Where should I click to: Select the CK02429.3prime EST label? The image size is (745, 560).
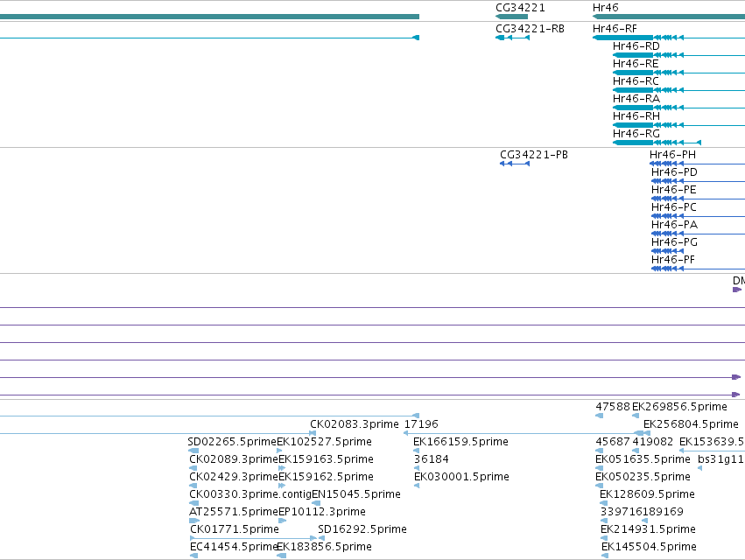(x=234, y=477)
